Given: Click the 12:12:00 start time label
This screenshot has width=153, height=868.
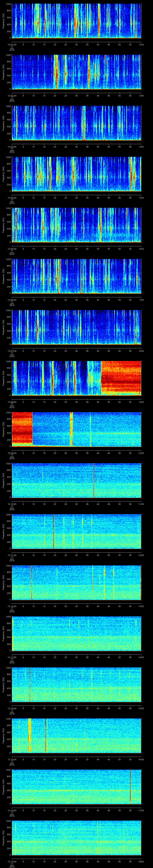Looking at the screenshot, I should click(12, 606).
